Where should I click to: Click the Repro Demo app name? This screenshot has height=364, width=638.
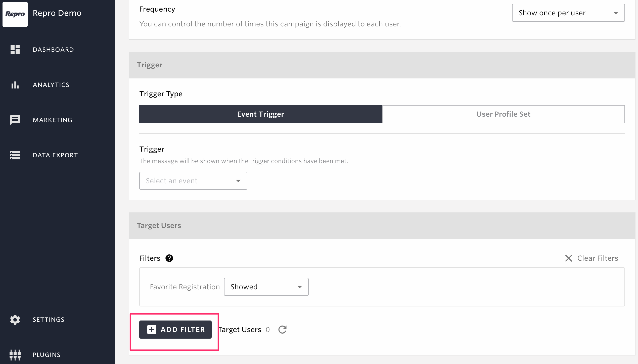tap(57, 13)
